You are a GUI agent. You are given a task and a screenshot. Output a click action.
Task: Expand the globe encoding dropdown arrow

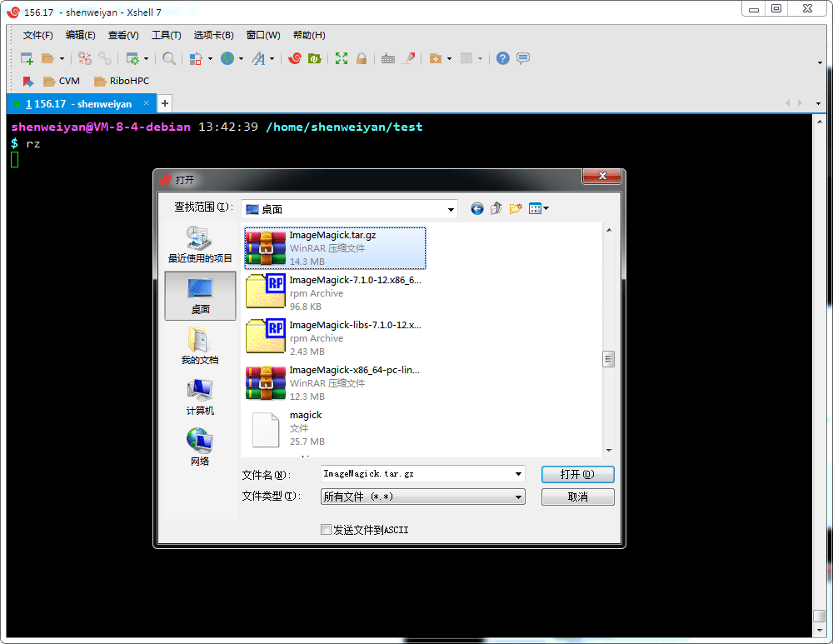(241, 58)
